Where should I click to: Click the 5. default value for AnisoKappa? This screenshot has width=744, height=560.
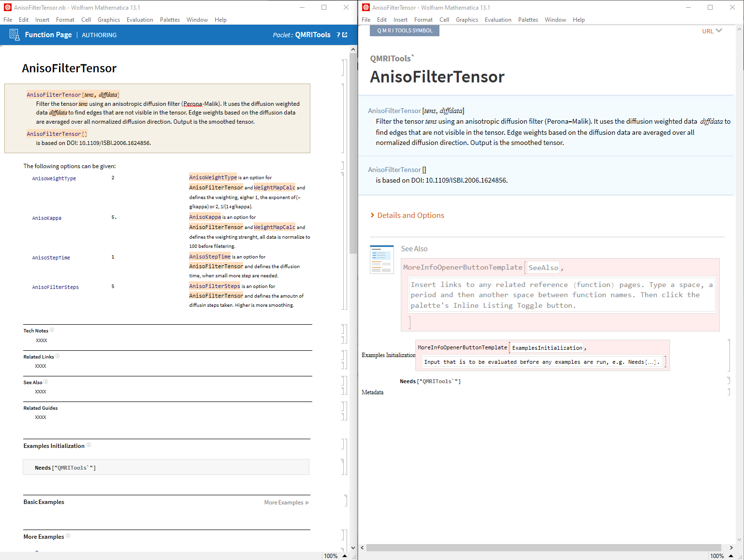tap(114, 217)
